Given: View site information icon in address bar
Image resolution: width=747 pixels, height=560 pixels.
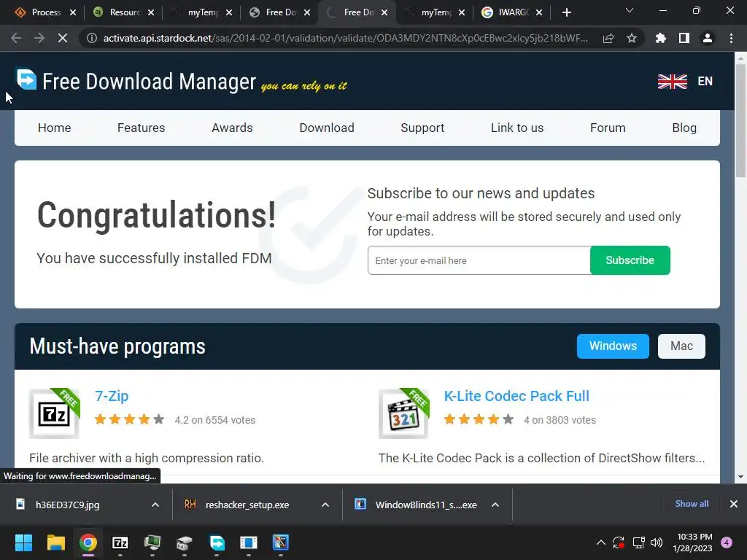Looking at the screenshot, I should point(91,38).
